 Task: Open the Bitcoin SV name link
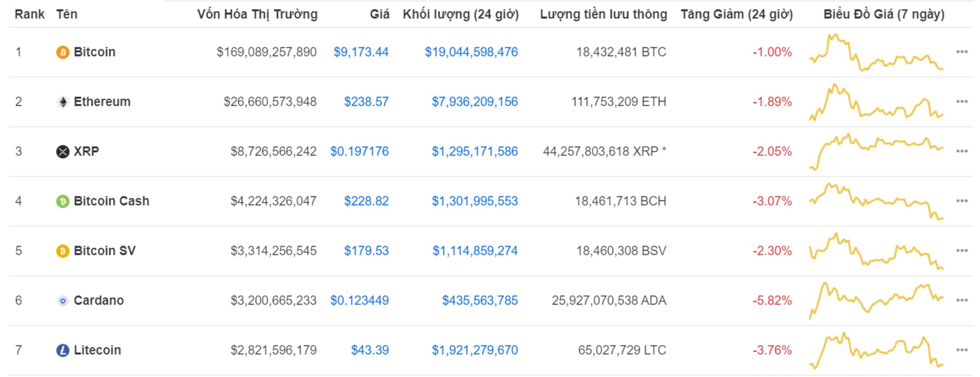click(x=105, y=251)
